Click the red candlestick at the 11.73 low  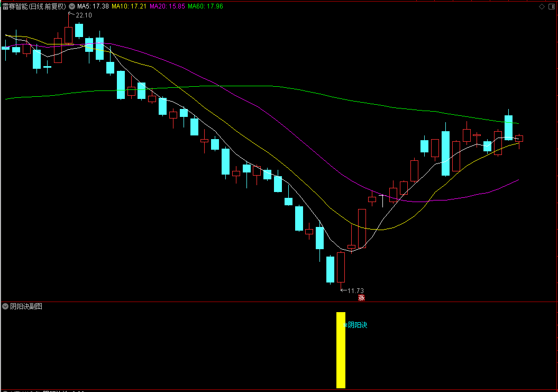coord(341,268)
